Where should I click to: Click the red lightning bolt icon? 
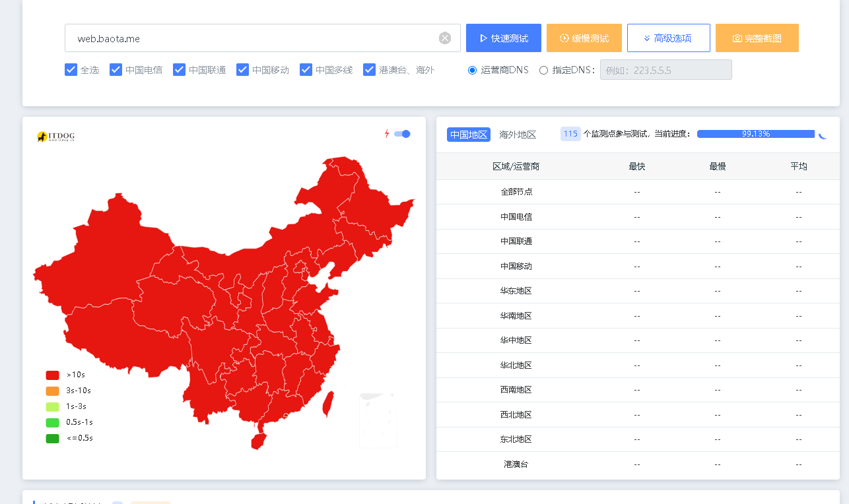click(x=387, y=134)
